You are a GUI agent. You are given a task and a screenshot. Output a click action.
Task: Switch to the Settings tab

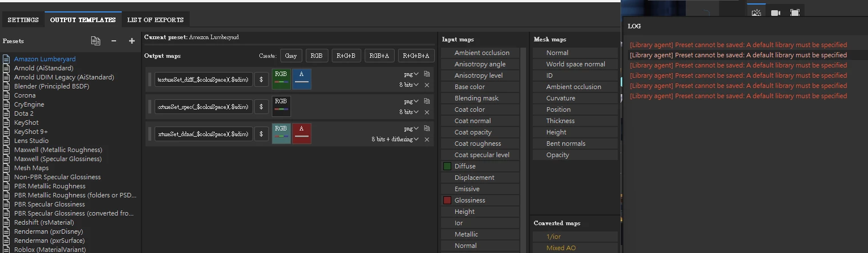pos(23,20)
